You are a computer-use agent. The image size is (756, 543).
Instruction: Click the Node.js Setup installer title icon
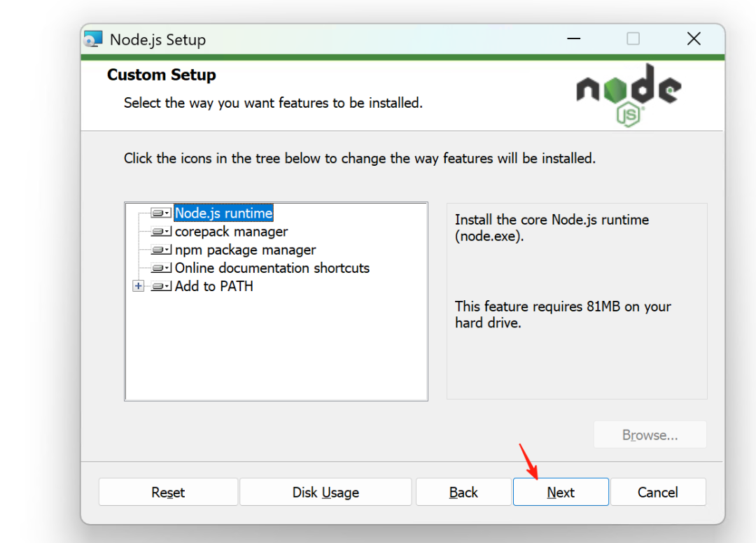click(93, 39)
